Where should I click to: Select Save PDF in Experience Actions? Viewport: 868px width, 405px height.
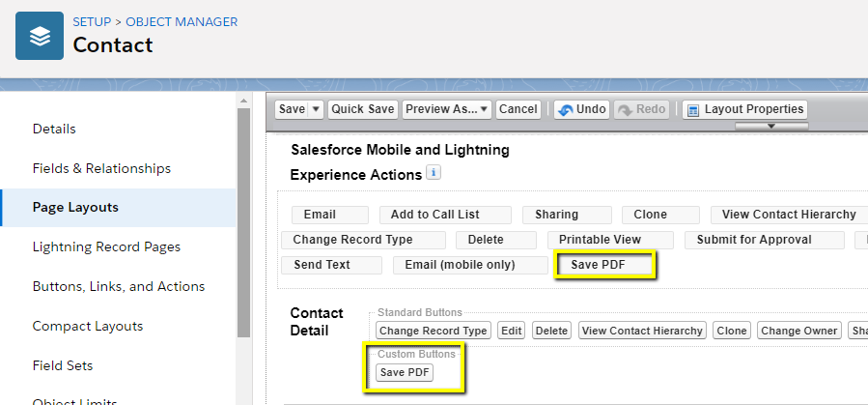(x=605, y=265)
